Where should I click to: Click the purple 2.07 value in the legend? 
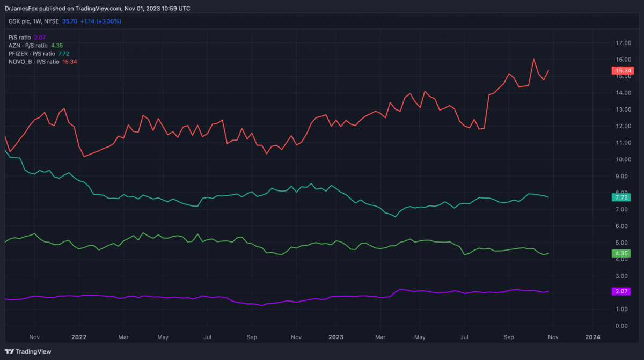[41, 38]
